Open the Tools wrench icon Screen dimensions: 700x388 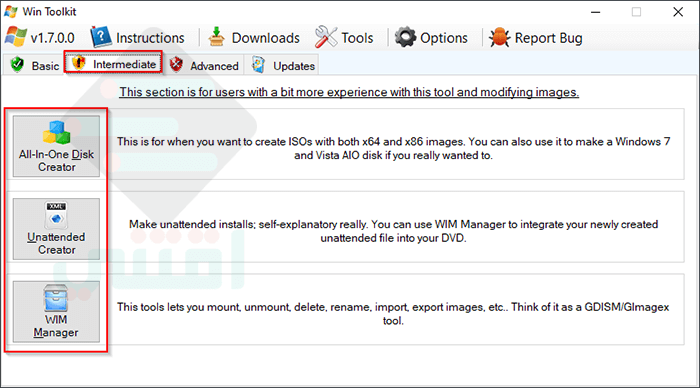tap(326, 37)
